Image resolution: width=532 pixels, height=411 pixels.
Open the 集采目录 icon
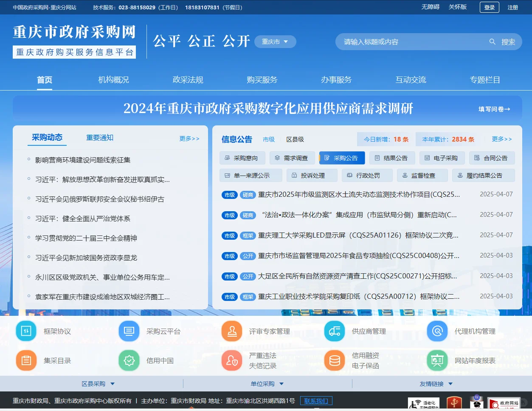click(x=26, y=360)
